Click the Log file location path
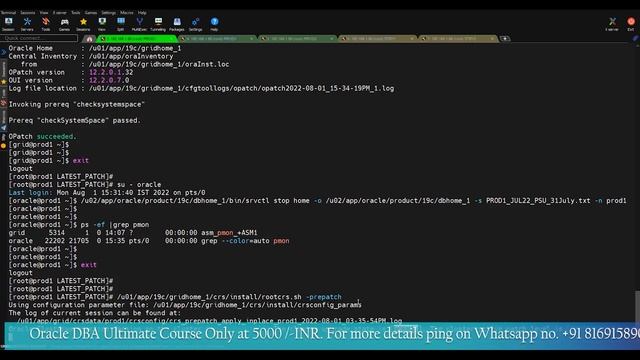Viewport: 640px width, 360px height. (242, 88)
